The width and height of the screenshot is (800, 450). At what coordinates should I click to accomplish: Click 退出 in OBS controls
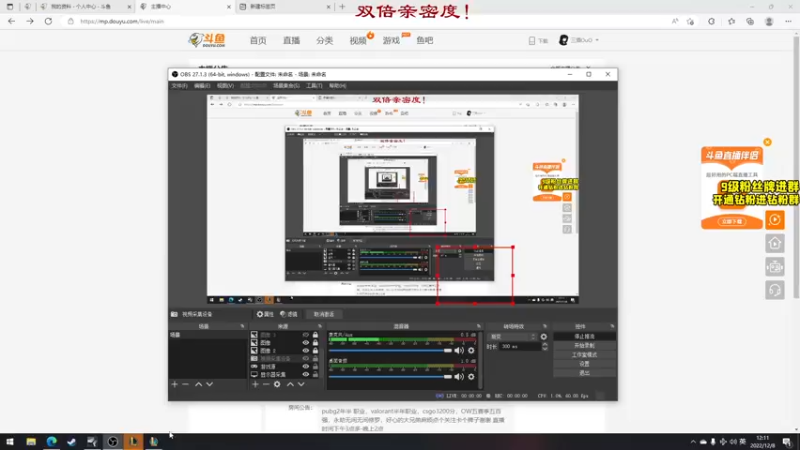pos(584,373)
